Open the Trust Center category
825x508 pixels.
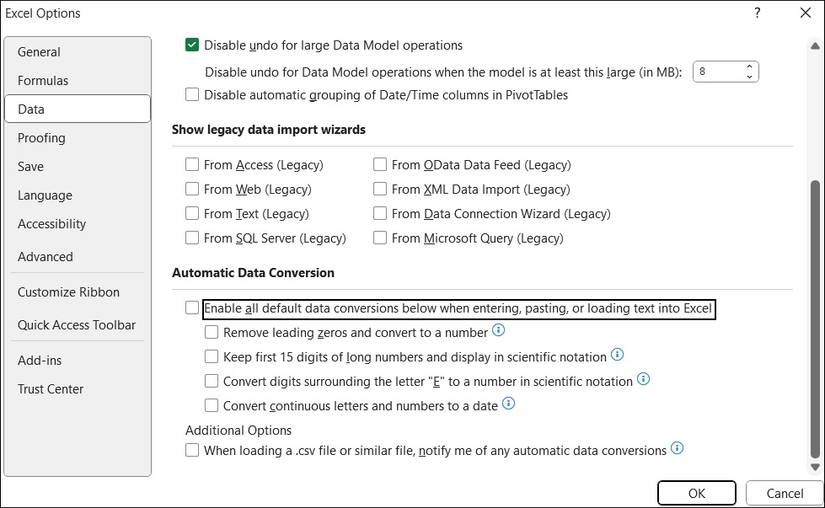50,389
